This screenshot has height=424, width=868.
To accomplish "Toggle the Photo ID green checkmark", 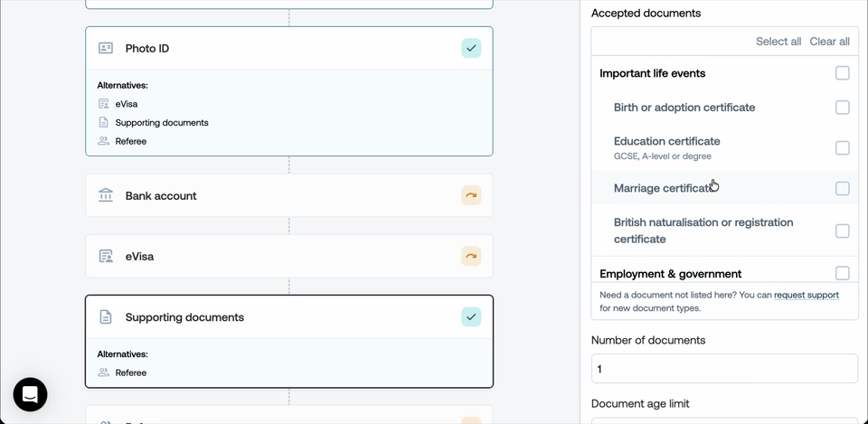I will (471, 48).
